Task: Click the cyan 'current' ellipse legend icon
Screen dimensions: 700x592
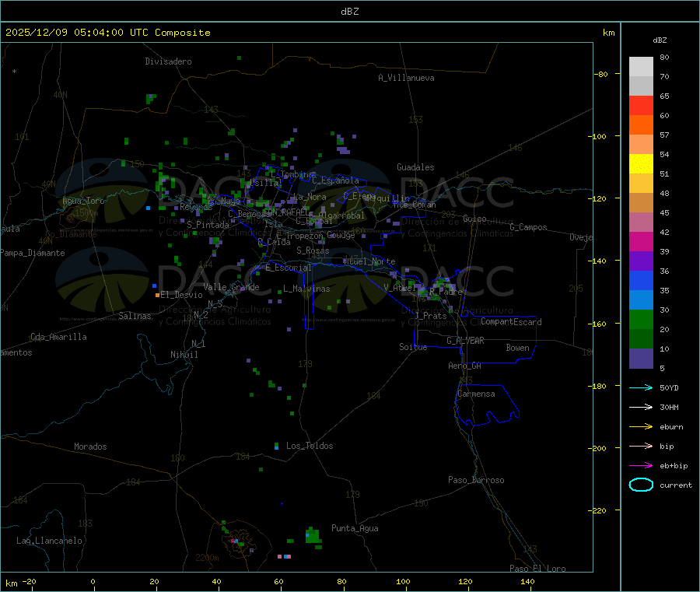Action: click(641, 485)
